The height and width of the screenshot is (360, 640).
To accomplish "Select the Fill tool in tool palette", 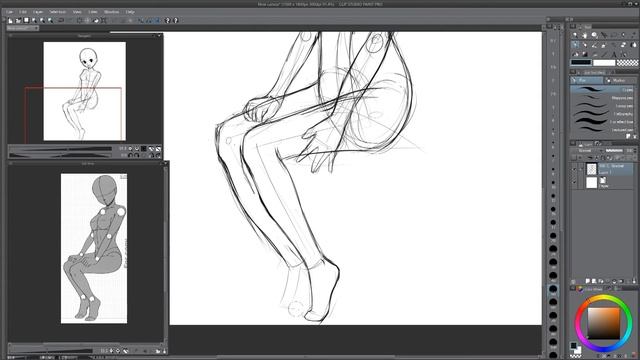I will click(x=575, y=54).
